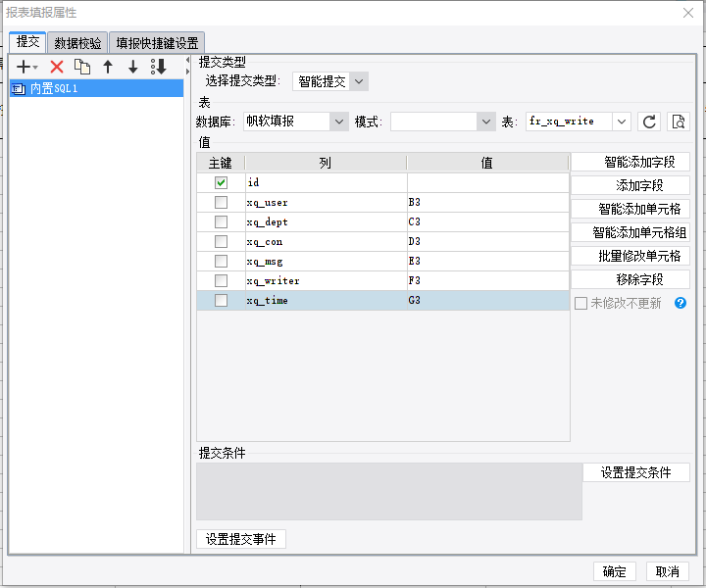Viewport: 706px width, 588px height.
Task: Open the 填报快捷键设置 tab
Action: (157, 43)
